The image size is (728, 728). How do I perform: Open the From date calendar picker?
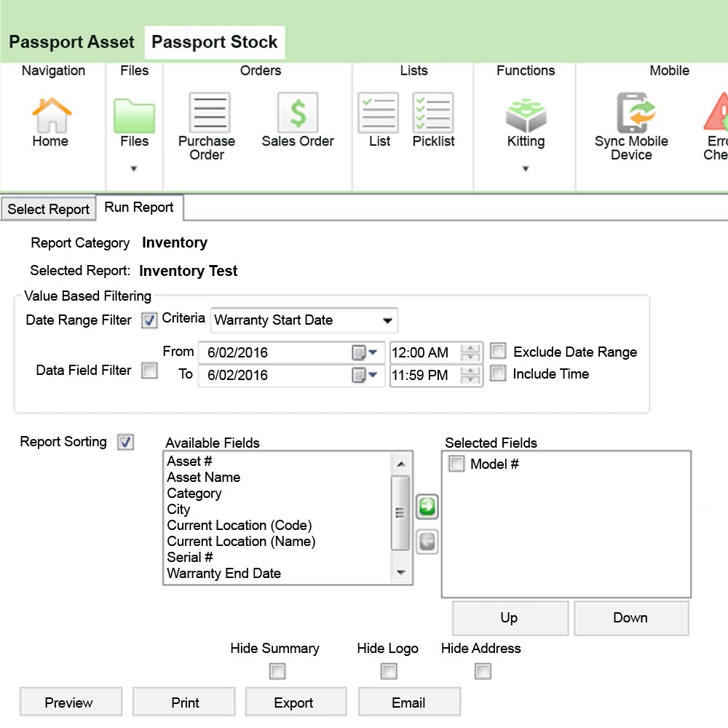(x=365, y=352)
